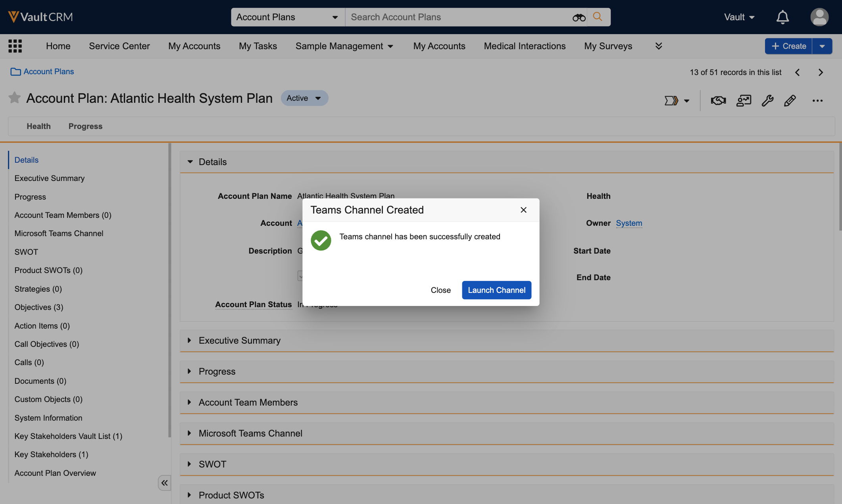842x504 pixels.
Task: Click the binoculars advanced search icon
Action: pos(579,17)
